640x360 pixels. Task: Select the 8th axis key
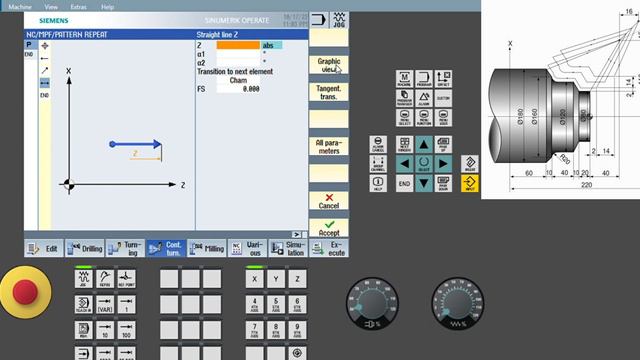(276, 330)
